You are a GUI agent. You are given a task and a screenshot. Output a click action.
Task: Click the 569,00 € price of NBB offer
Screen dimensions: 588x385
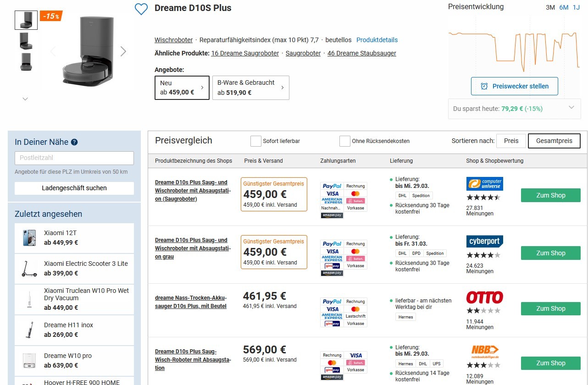pos(265,350)
